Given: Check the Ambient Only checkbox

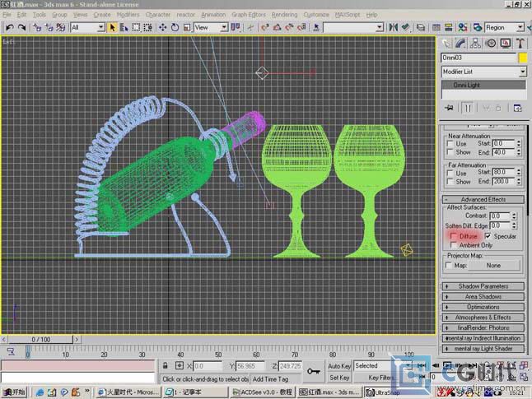Looking at the screenshot, I should coord(454,245).
